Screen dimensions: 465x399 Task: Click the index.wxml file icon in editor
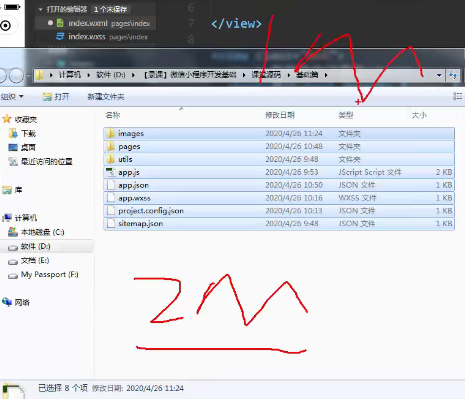[x=60, y=23]
